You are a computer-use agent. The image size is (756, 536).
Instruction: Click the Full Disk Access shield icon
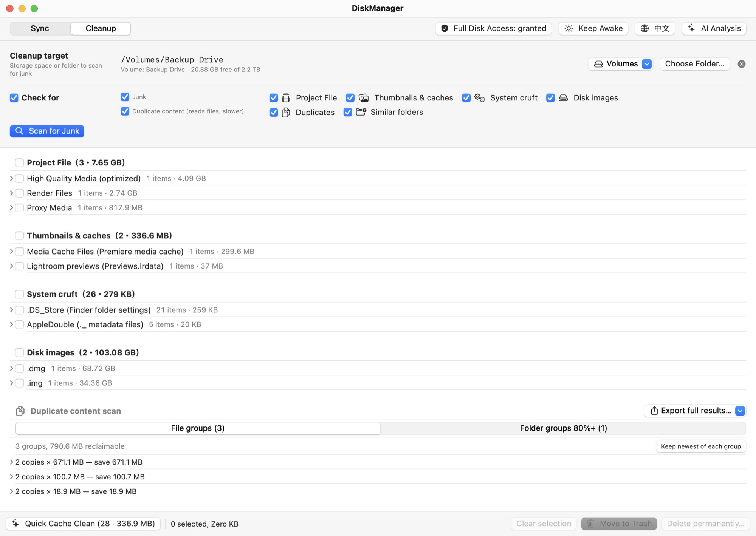[445, 28]
